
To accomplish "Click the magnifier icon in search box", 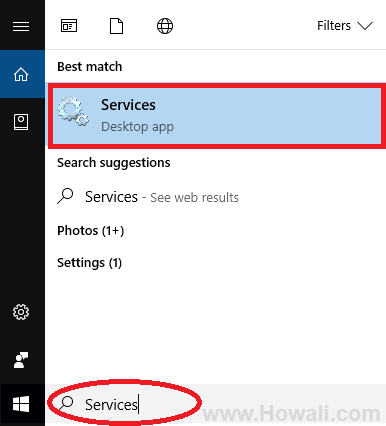I will tap(66, 404).
